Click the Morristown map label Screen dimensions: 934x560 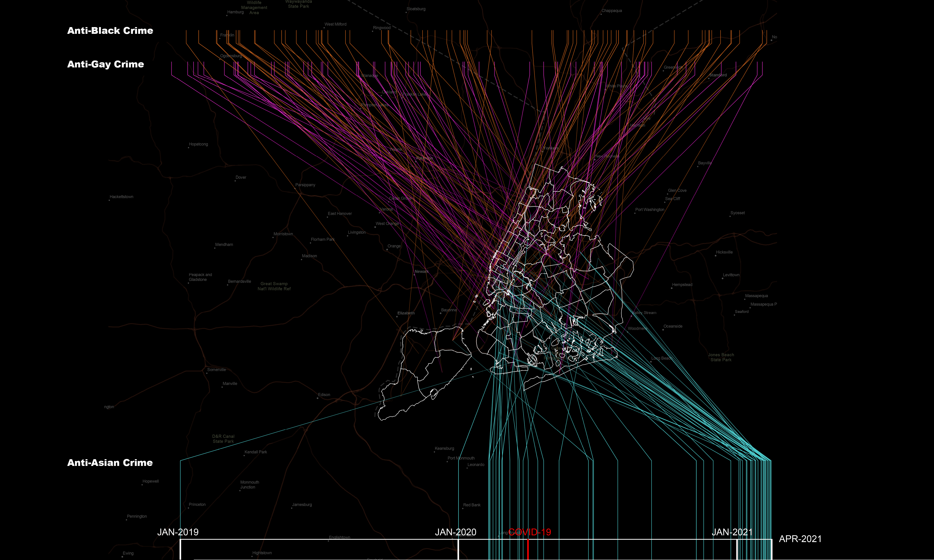click(x=283, y=234)
